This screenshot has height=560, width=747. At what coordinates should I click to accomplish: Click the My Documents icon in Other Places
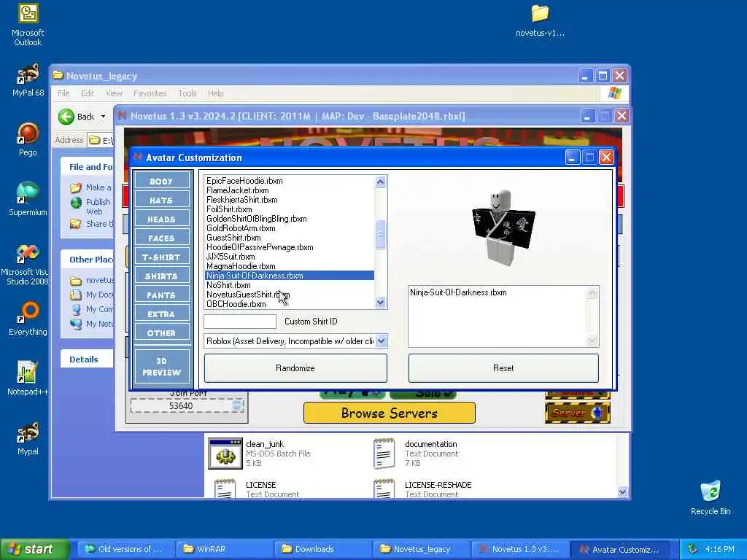point(76,295)
